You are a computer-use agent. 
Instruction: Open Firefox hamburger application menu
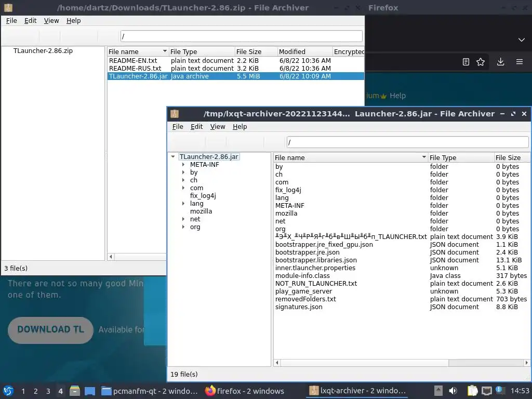click(520, 62)
